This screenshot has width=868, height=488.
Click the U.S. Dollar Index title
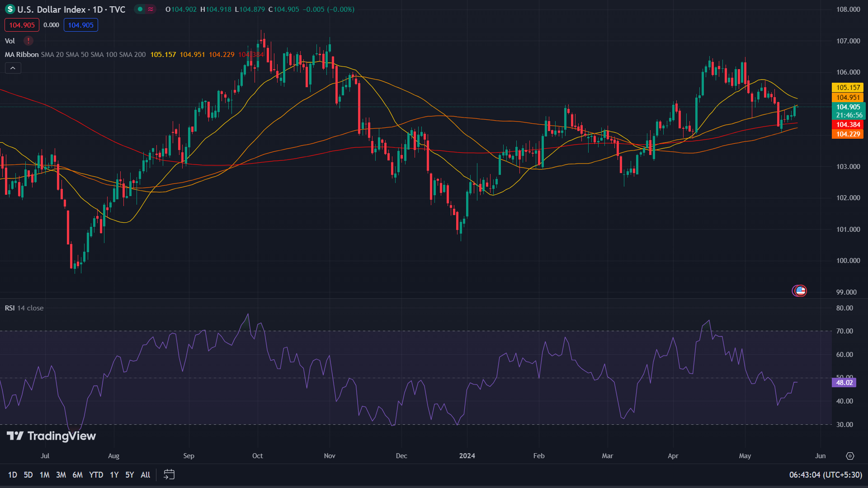[51, 9]
